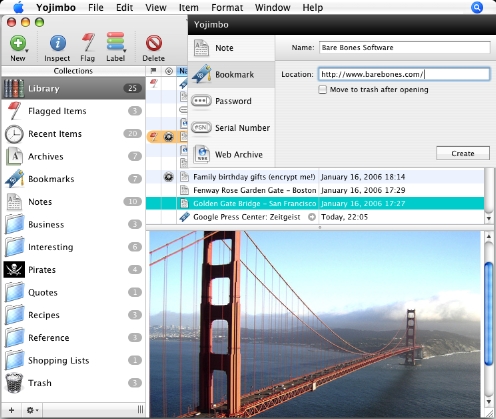Click the preview pane scrollbar thumb

[x=489, y=313]
